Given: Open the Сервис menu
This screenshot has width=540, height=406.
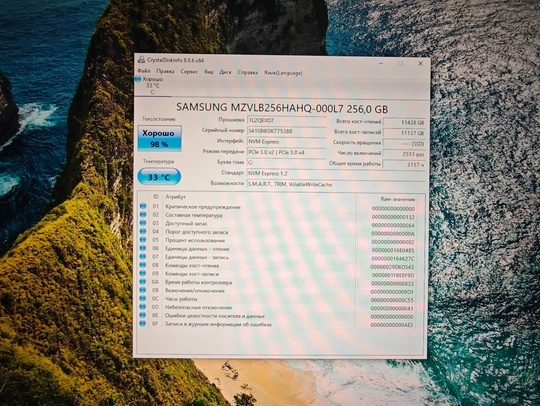Looking at the screenshot, I should pos(189,72).
